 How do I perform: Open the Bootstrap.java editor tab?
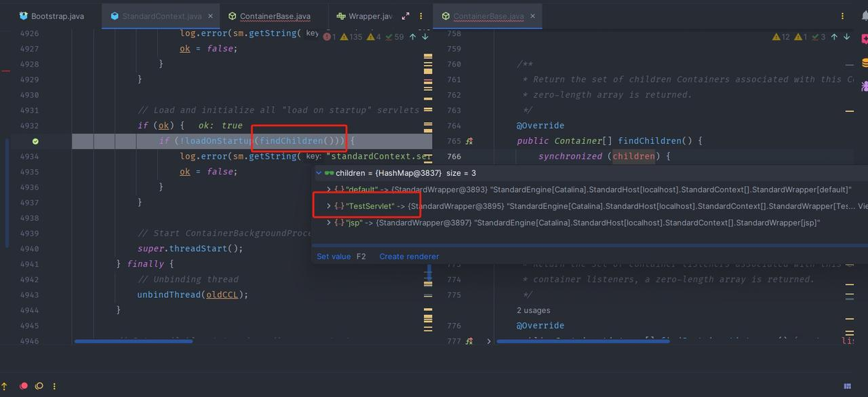click(x=52, y=16)
